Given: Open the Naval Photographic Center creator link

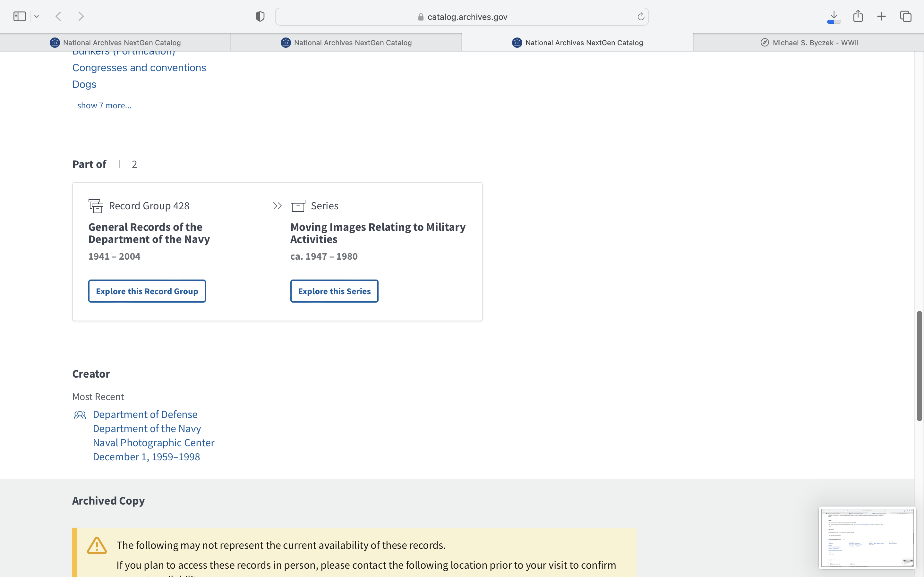Looking at the screenshot, I should click(x=153, y=443).
